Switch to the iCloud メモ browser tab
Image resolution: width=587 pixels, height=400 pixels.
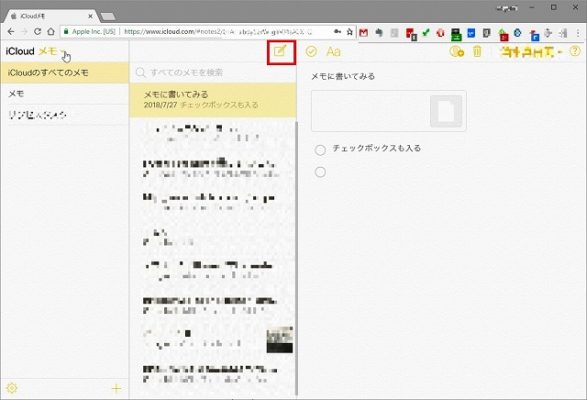(x=51, y=16)
